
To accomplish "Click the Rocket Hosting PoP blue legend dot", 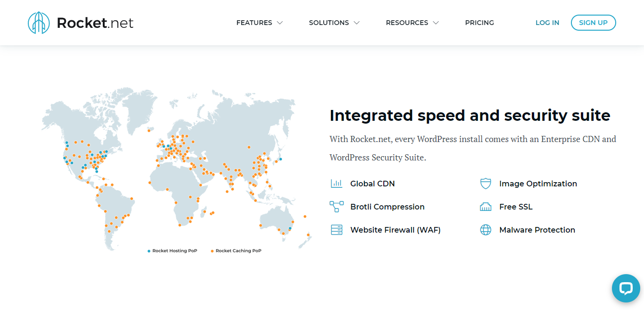I will (x=149, y=251).
